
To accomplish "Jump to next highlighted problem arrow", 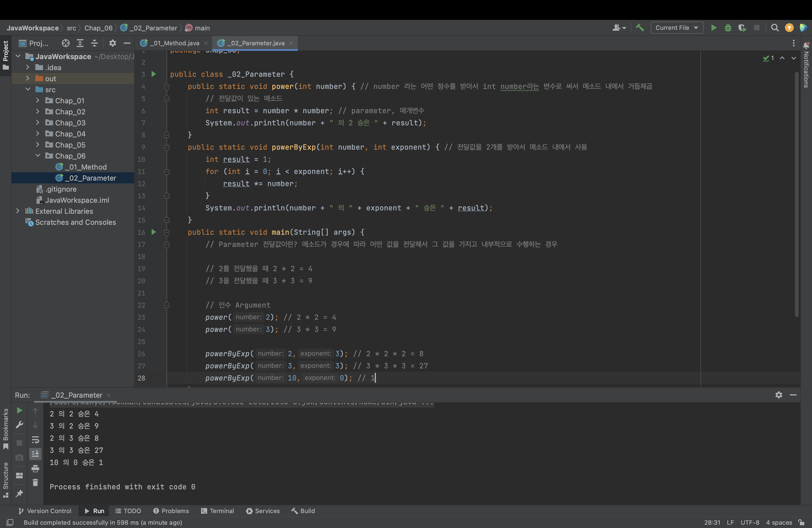I will click(x=793, y=58).
